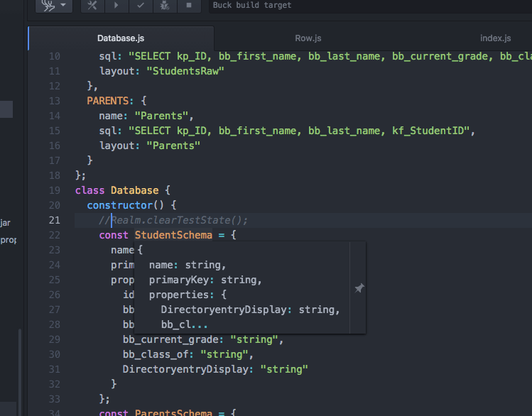
Task: Pin the type hint tooltip
Action: click(359, 288)
